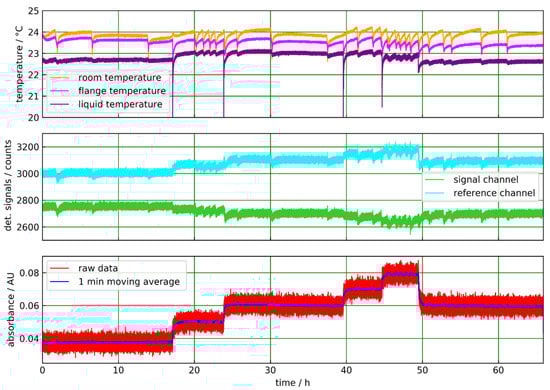Click the 0.08 tick on the absorbance axis
The image size is (550, 390).
pyautogui.click(x=29, y=273)
